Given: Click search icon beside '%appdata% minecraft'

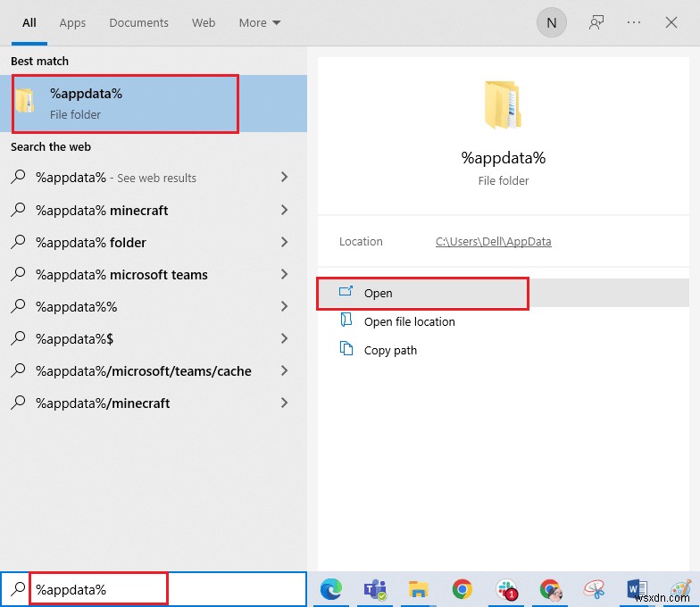Looking at the screenshot, I should 18,209.
